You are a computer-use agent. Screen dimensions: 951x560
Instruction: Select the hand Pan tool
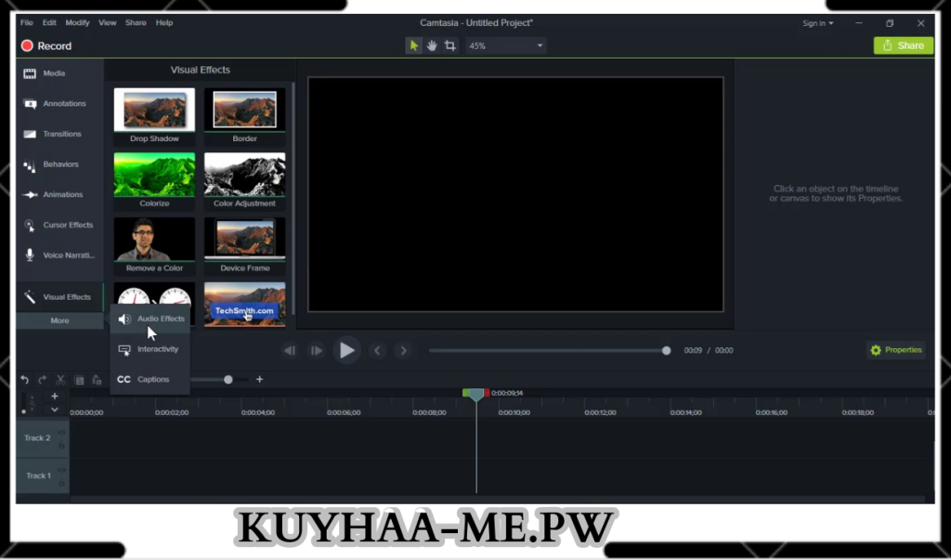click(x=432, y=46)
